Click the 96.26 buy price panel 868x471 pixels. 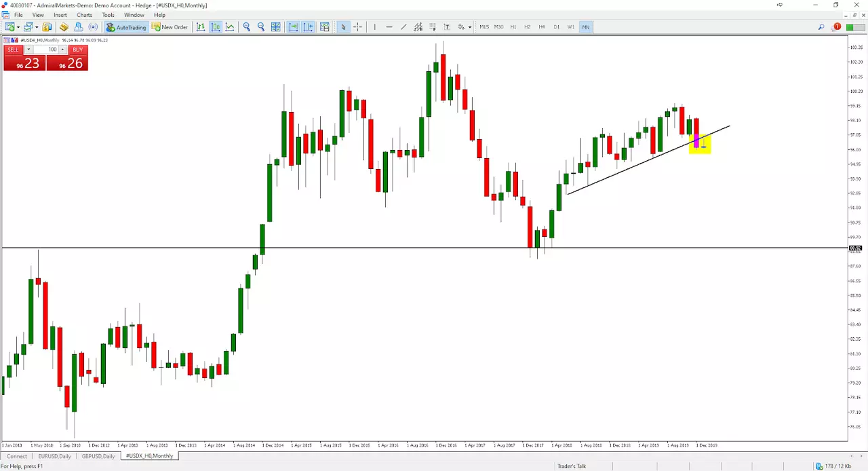[x=67, y=63]
